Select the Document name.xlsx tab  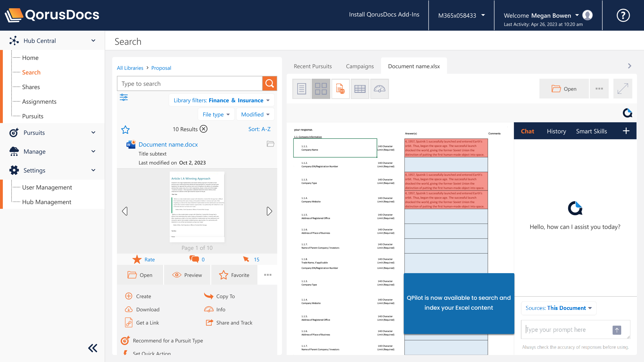click(413, 66)
